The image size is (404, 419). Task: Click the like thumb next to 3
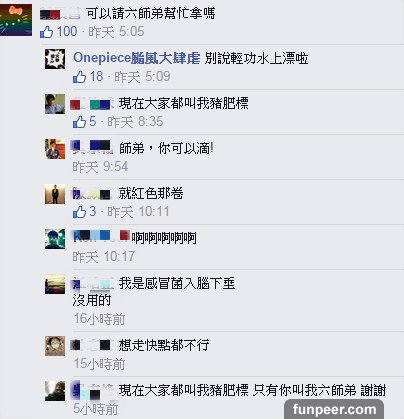pyautogui.click(x=79, y=212)
